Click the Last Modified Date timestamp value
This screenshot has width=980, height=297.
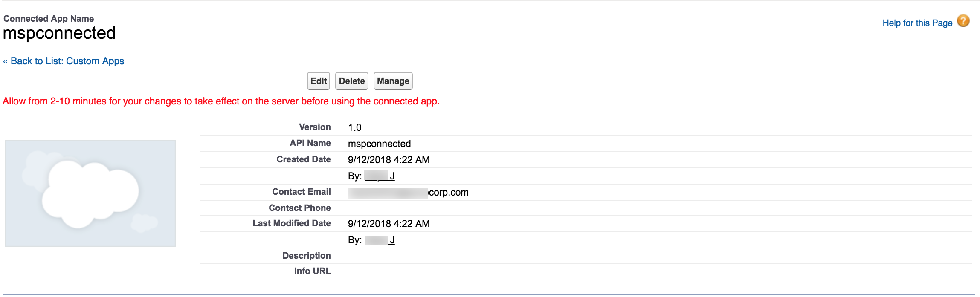pyautogui.click(x=389, y=224)
